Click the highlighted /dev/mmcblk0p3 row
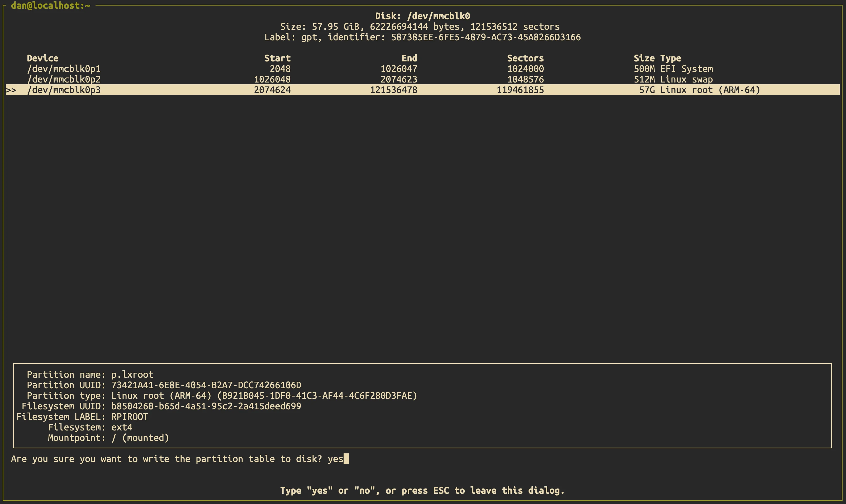846x504 pixels. pyautogui.click(x=64, y=90)
